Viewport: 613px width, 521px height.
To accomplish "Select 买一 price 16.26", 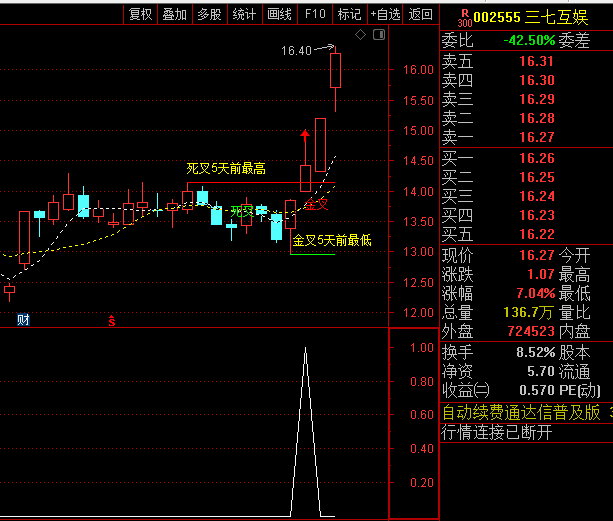I will pyautogui.click(x=537, y=158).
